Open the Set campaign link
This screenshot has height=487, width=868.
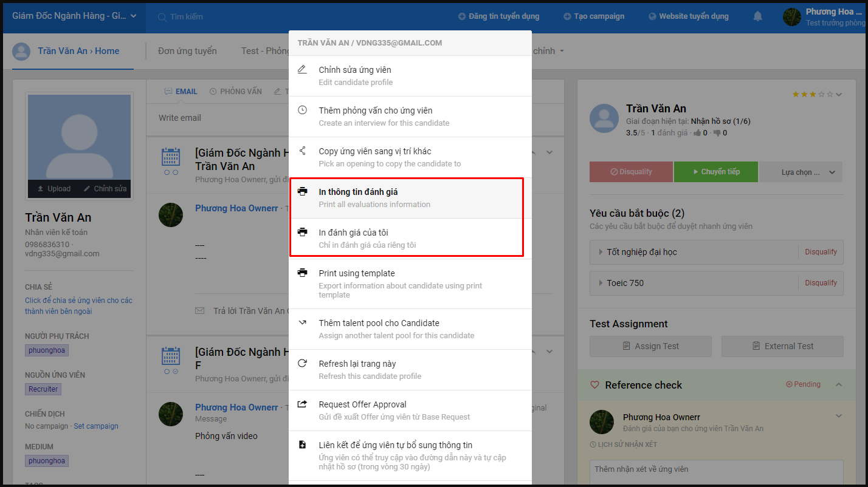tap(96, 426)
